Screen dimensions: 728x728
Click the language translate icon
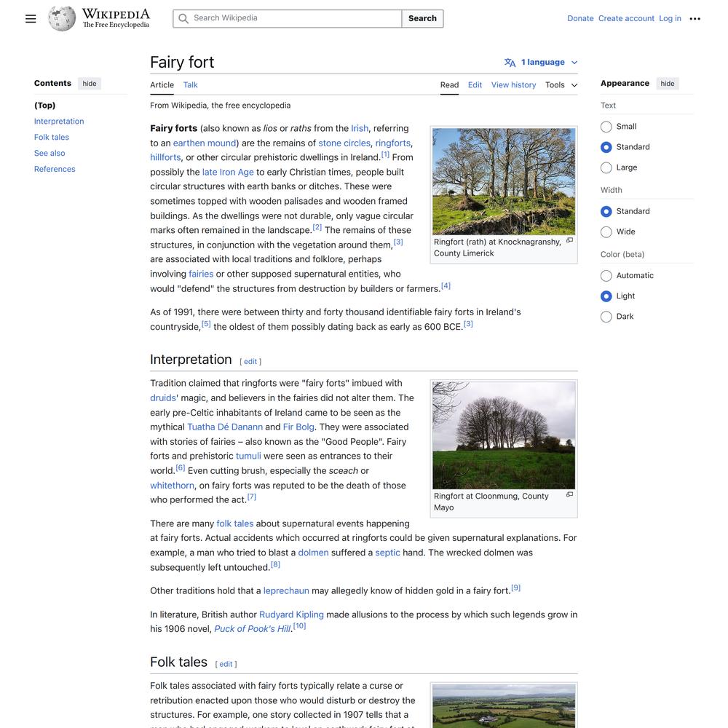click(x=510, y=62)
